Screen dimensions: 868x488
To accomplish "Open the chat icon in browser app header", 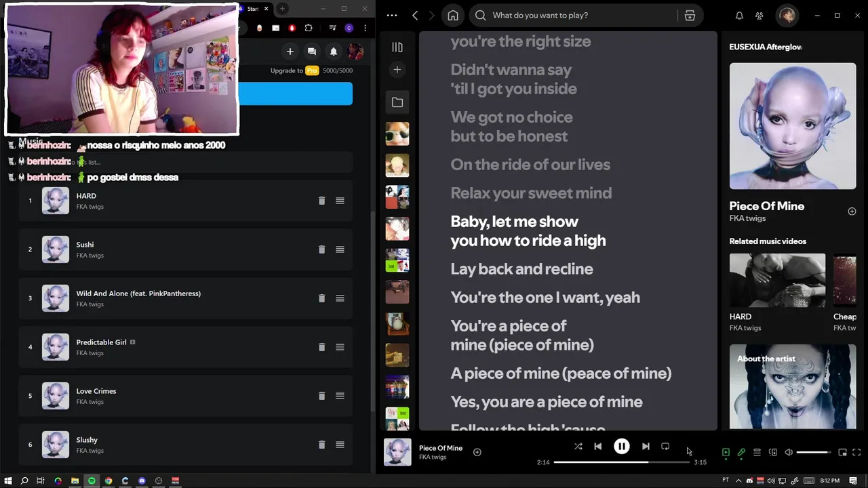I will 311,52.
